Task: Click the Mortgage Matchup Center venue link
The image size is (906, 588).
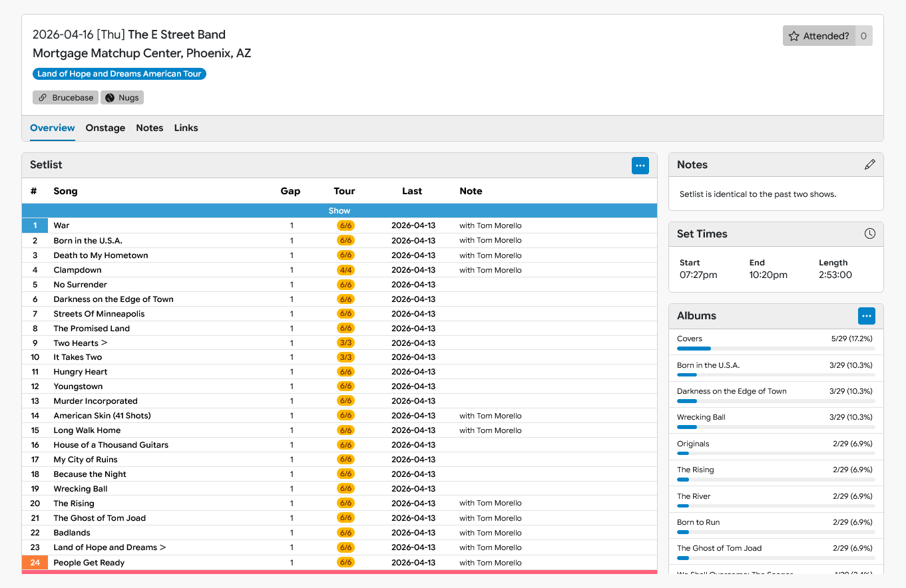Action: coord(106,53)
